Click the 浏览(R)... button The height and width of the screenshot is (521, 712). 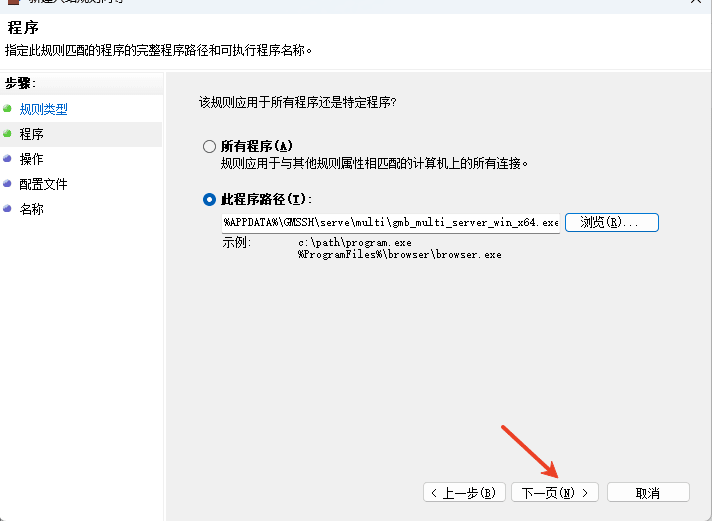[612, 223]
